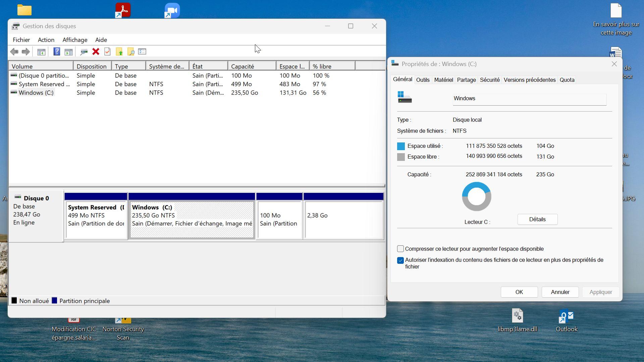Uncheck the content indexing checkbox
The height and width of the screenshot is (362, 644).
(400, 260)
